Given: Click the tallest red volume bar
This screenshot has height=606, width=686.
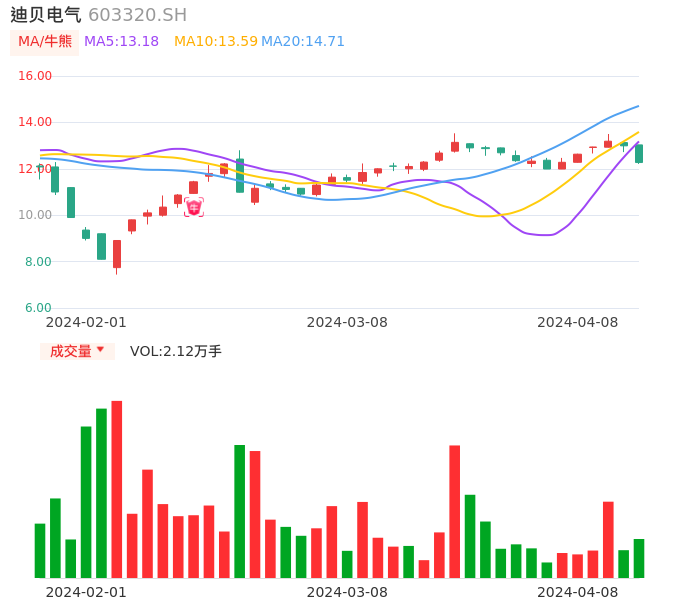Looking at the screenshot, I should coord(117,488).
